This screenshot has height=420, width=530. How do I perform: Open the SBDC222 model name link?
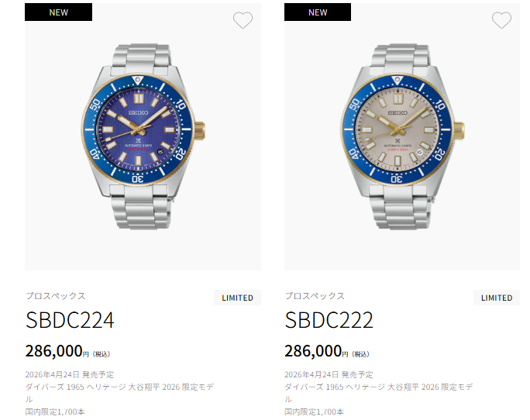click(329, 320)
